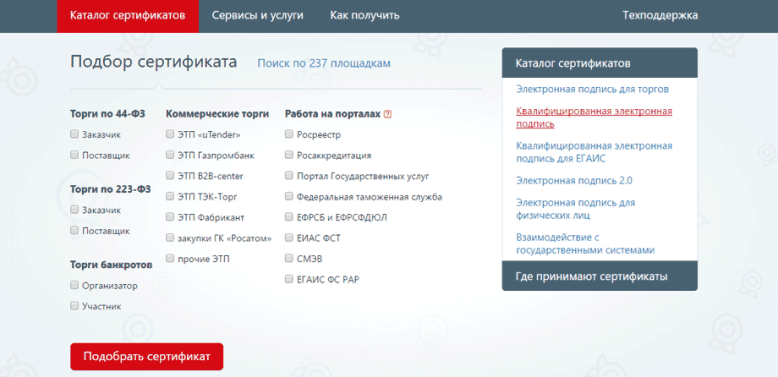The image size is (778, 377).
Task: Enable Поставщик under Торги по 223-ФЗ
Action: tap(74, 230)
